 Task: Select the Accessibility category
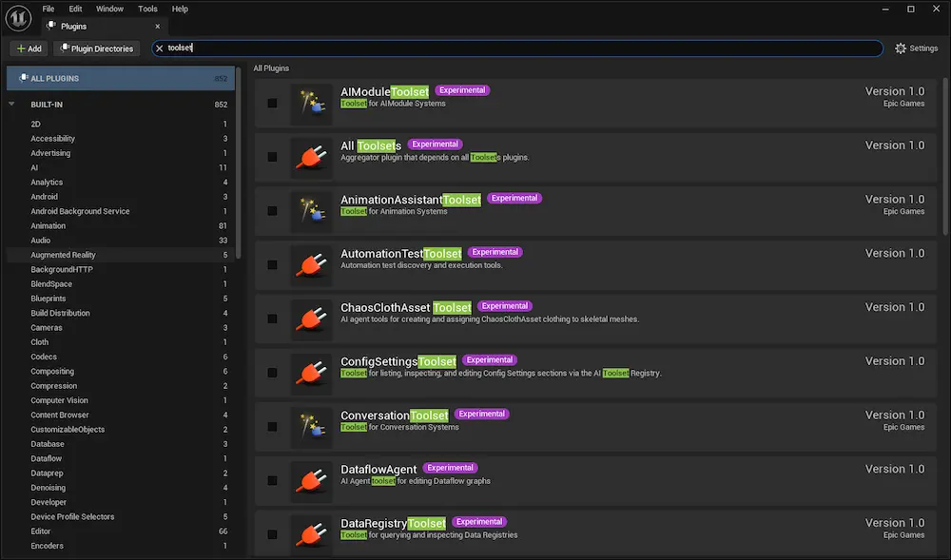pyautogui.click(x=121, y=138)
